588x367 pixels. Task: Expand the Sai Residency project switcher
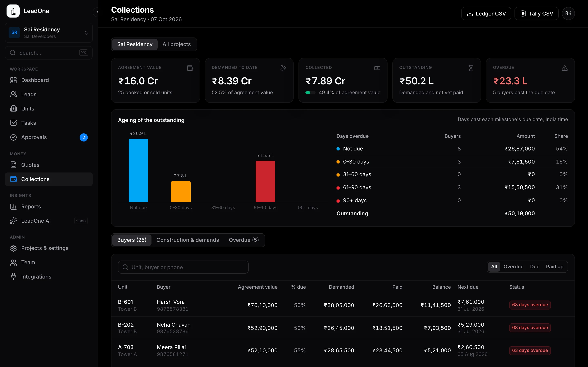coord(49,33)
